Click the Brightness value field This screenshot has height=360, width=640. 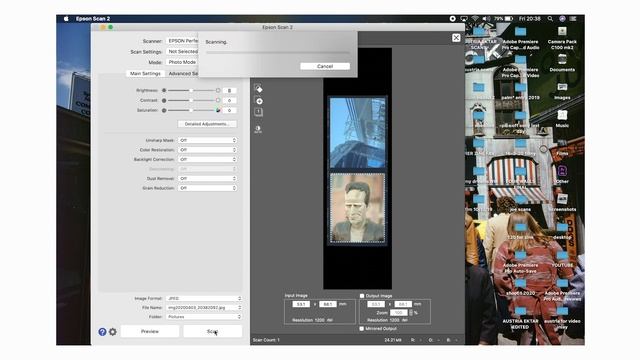230,90
